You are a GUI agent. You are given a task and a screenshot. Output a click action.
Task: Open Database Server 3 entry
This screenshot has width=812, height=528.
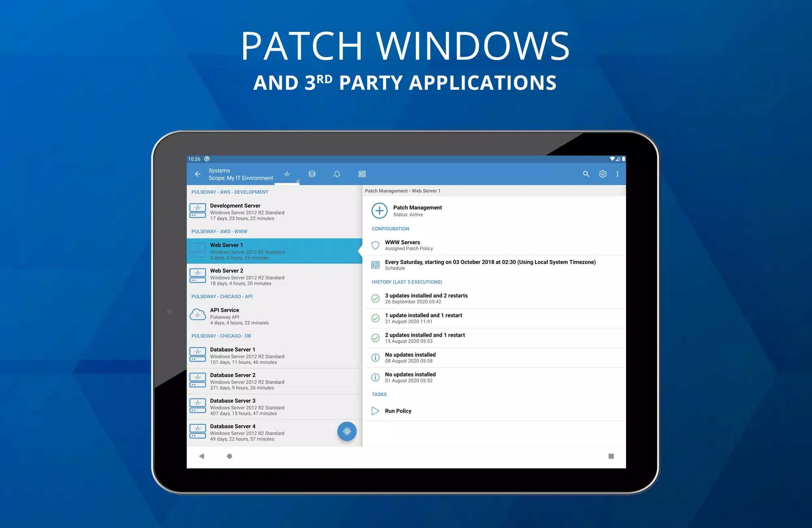coord(274,407)
